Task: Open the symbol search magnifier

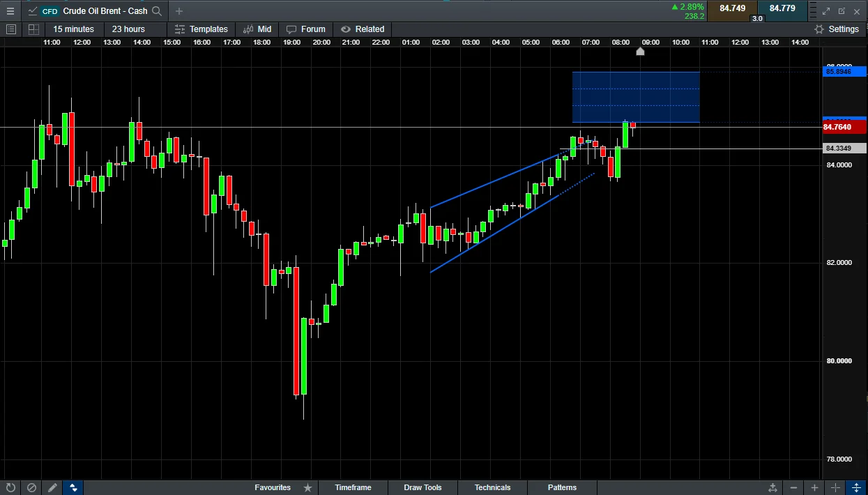Action: [x=157, y=11]
